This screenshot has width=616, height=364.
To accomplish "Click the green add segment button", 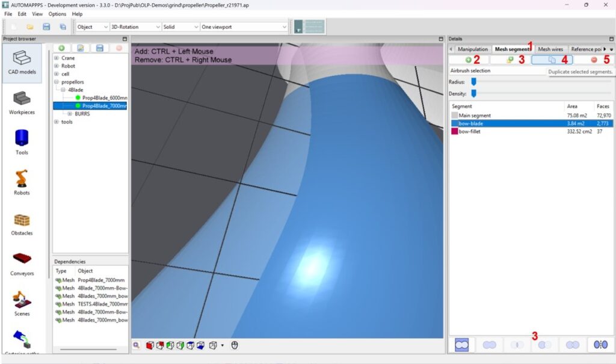I will pos(468,60).
